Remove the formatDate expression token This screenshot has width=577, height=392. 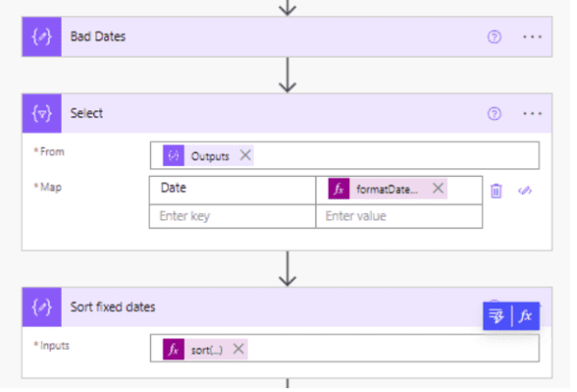click(439, 189)
